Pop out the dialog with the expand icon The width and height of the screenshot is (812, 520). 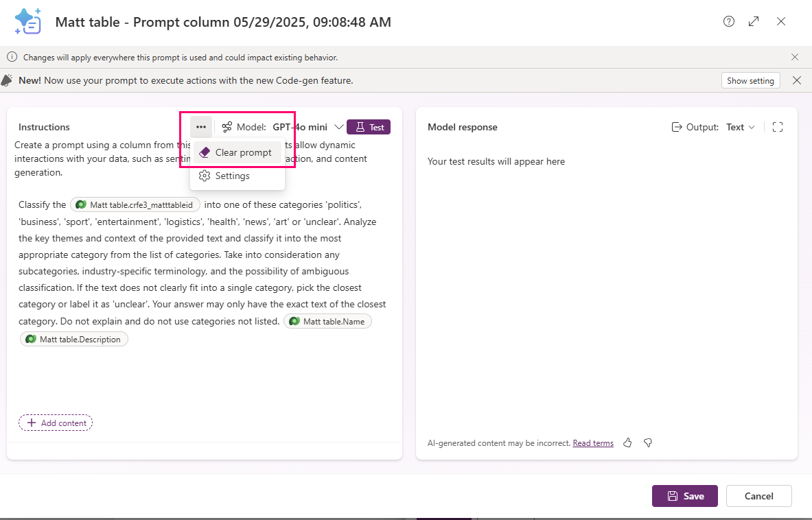click(x=754, y=21)
